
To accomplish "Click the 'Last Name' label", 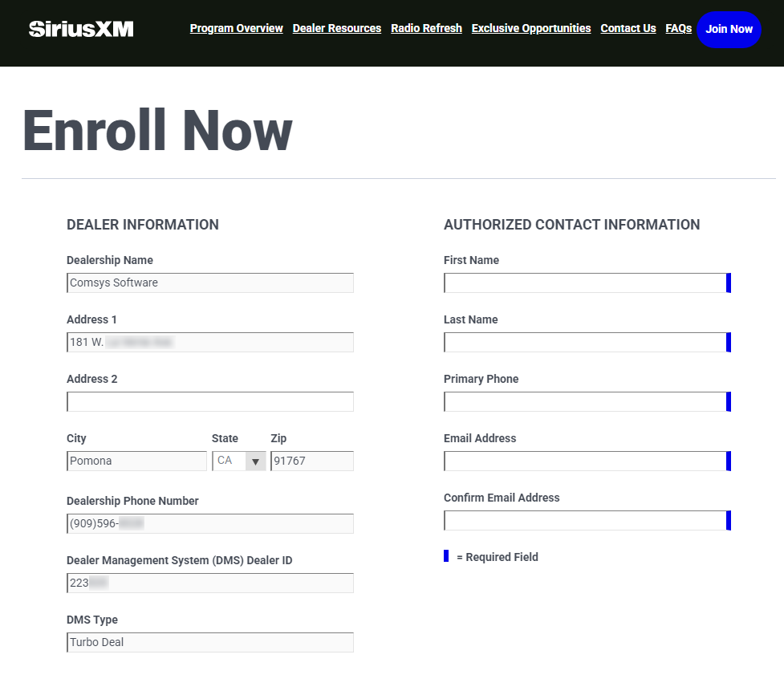I will (x=470, y=319).
